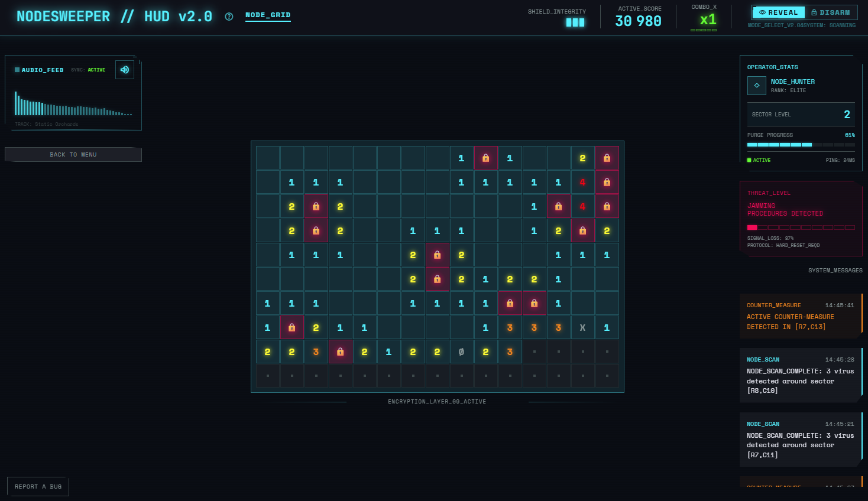Click the SECTOR LEVEL value 2

(x=847, y=115)
